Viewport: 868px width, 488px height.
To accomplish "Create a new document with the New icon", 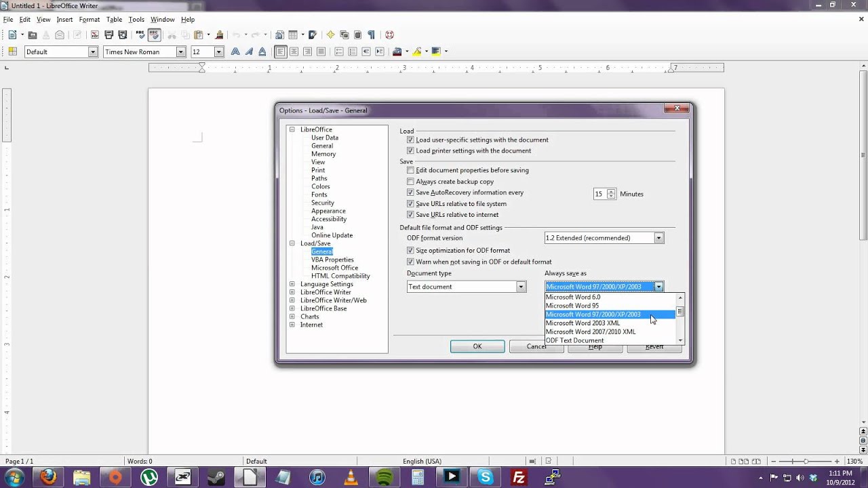I will pyautogui.click(x=12, y=35).
